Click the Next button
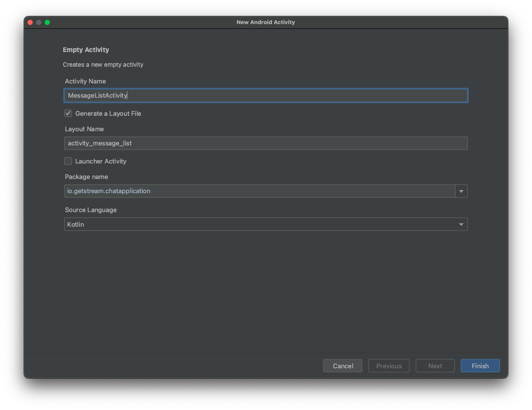The image size is (532, 410). (435, 366)
